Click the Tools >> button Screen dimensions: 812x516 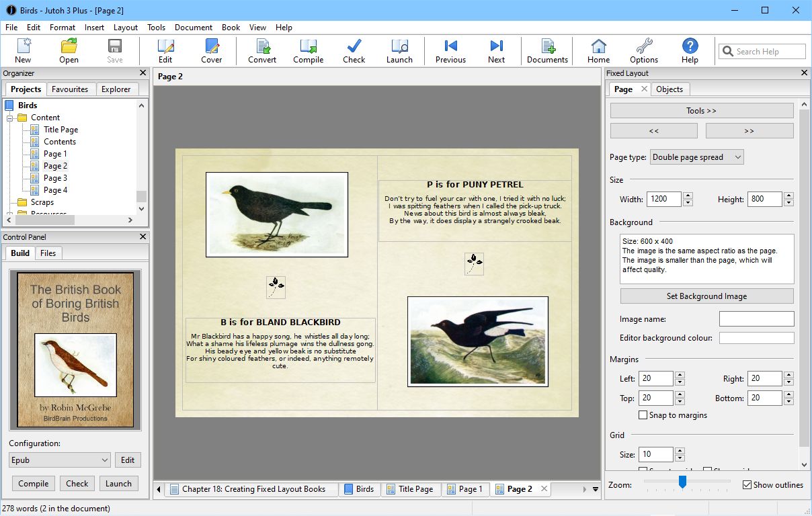pos(701,111)
